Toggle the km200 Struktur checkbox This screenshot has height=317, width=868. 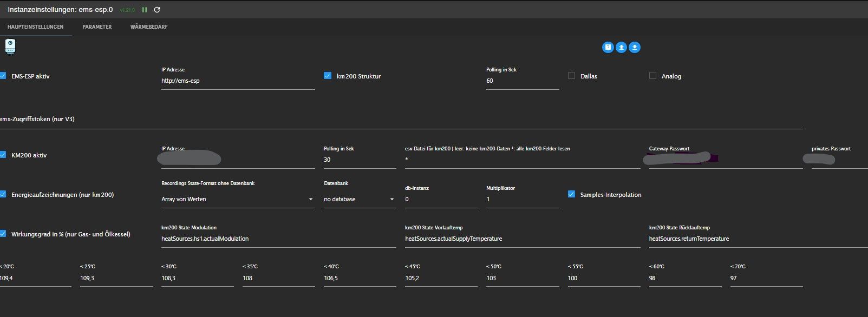(x=328, y=76)
